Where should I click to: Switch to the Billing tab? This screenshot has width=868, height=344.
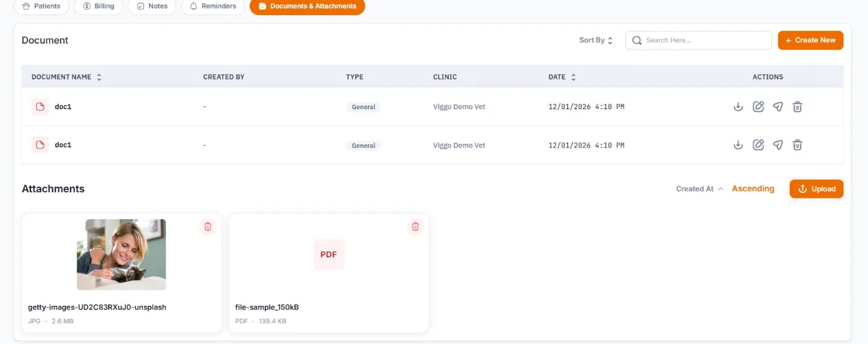pyautogui.click(x=98, y=6)
